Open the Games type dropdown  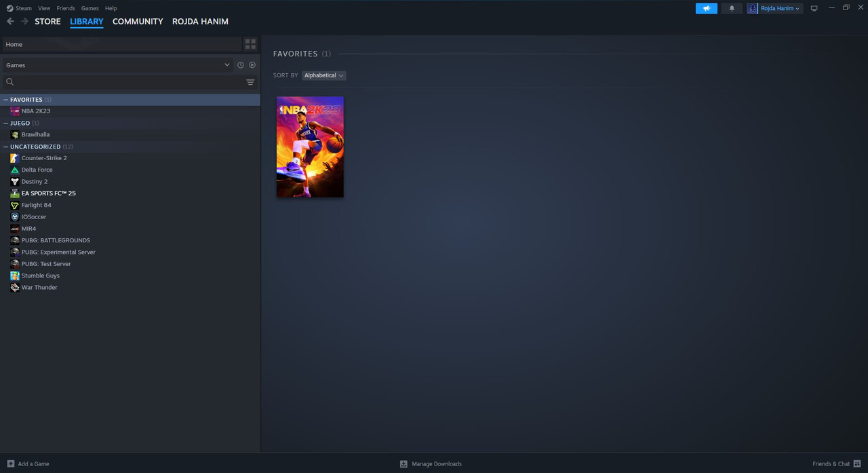point(118,65)
